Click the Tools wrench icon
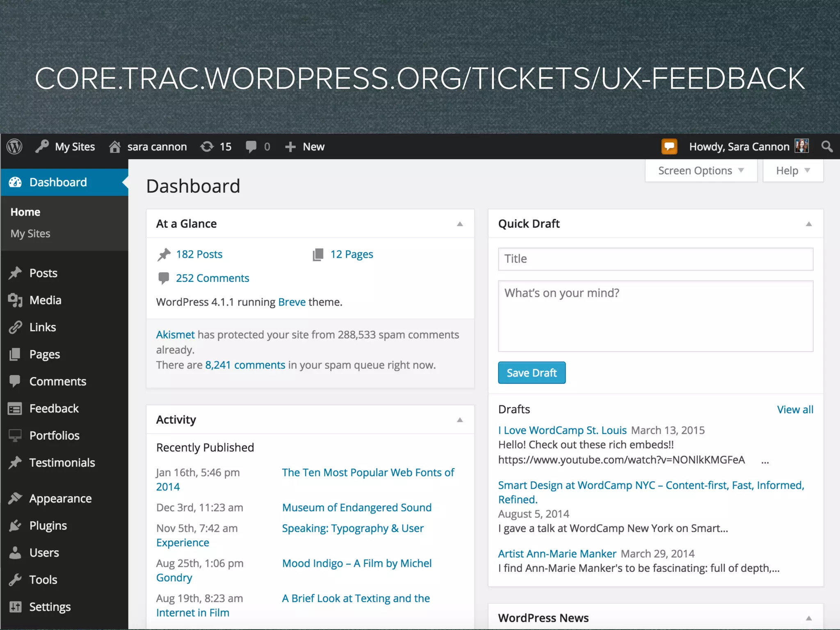The height and width of the screenshot is (630, 840). pos(15,580)
